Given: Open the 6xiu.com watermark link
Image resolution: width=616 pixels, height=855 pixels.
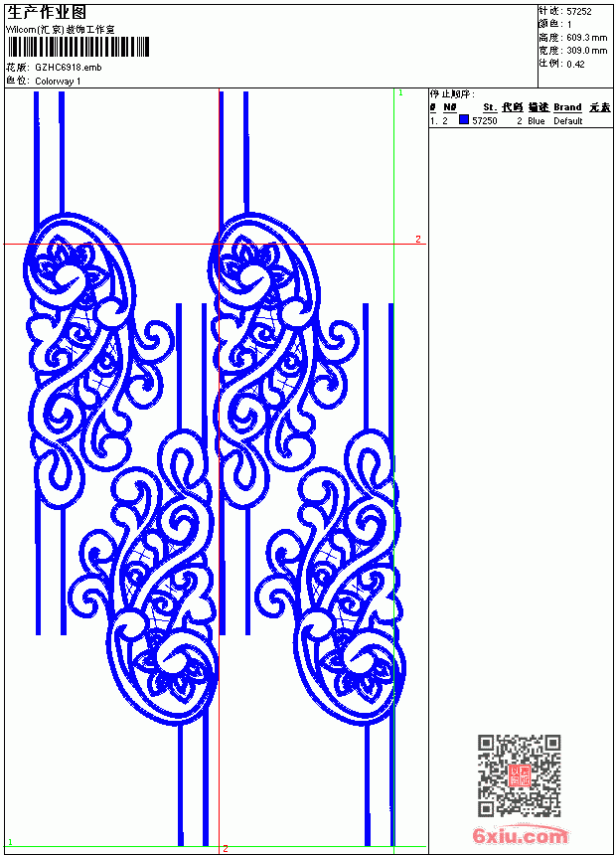Looking at the screenshot, I should [x=520, y=834].
